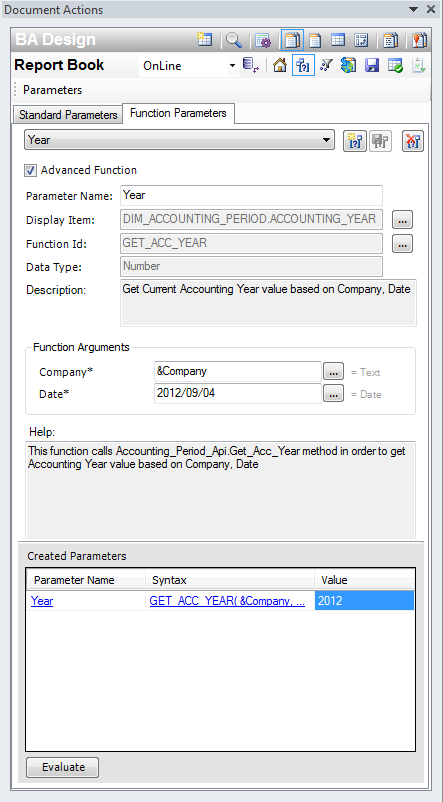Click the funnel filter icon

[326, 65]
